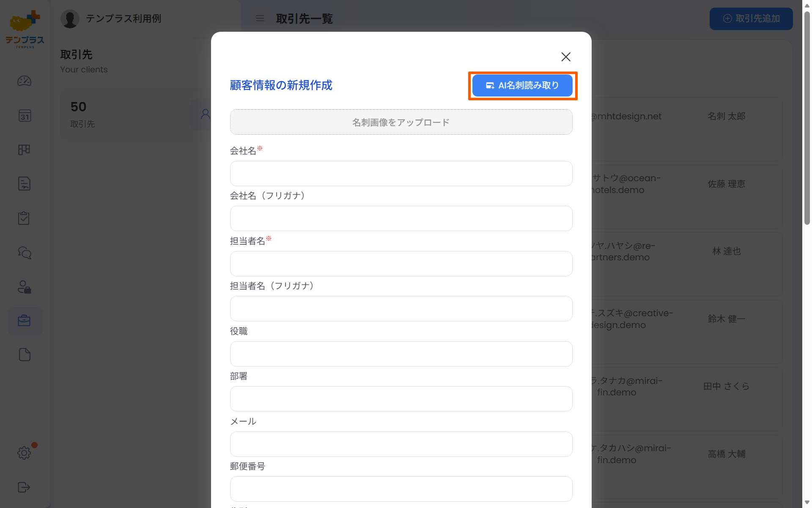The image size is (812, 508).
Task: Open the user lock sidebar icon
Action: (25, 287)
